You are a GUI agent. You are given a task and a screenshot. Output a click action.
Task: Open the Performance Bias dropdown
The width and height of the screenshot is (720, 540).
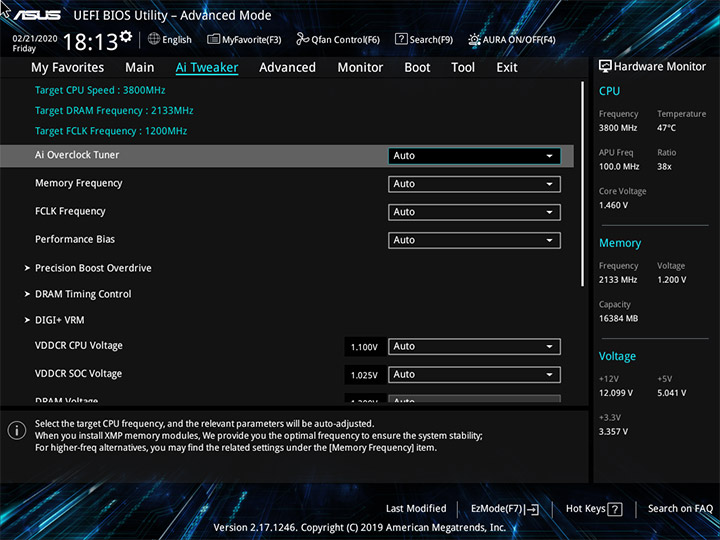tap(474, 240)
